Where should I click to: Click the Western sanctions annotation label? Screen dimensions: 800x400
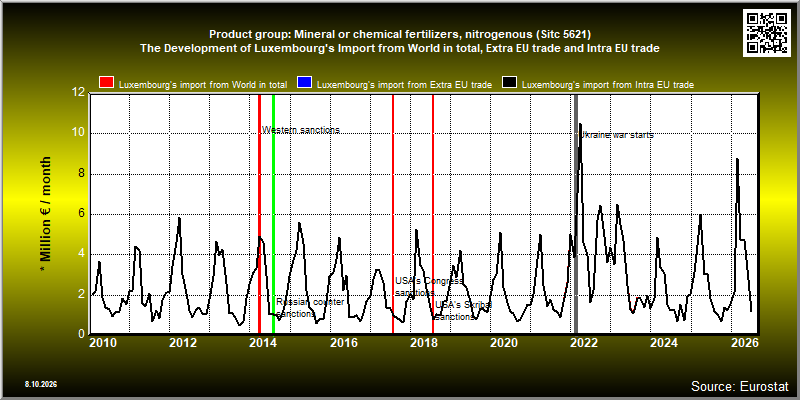click(301, 130)
